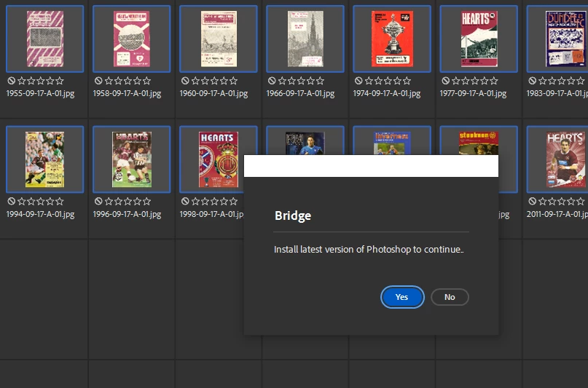Decline by clicking the No button
Viewport: 588px width, 388px height.
(450, 297)
